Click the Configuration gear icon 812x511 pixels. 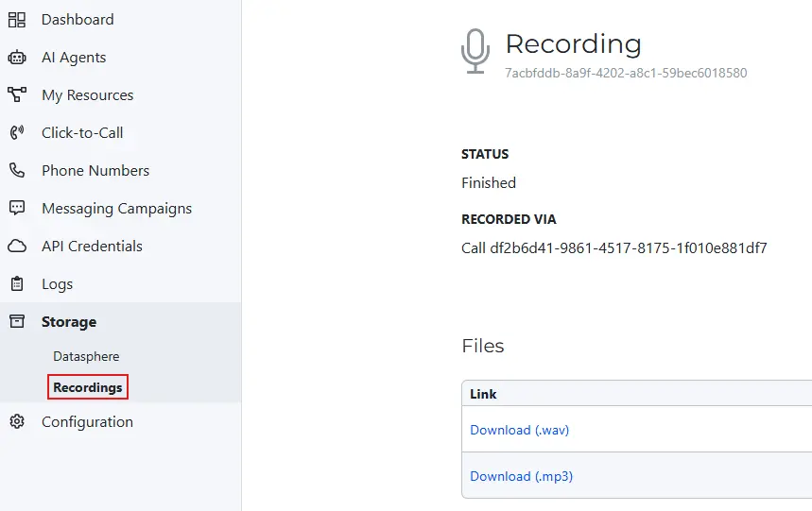(x=17, y=422)
